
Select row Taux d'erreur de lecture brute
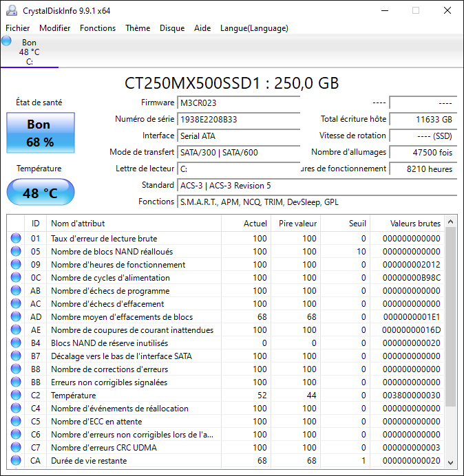[x=226, y=238]
